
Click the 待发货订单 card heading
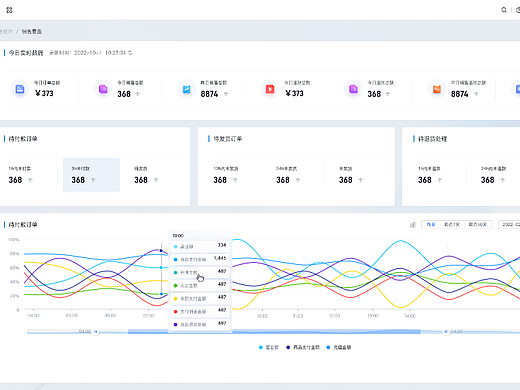pyautogui.click(x=228, y=139)
